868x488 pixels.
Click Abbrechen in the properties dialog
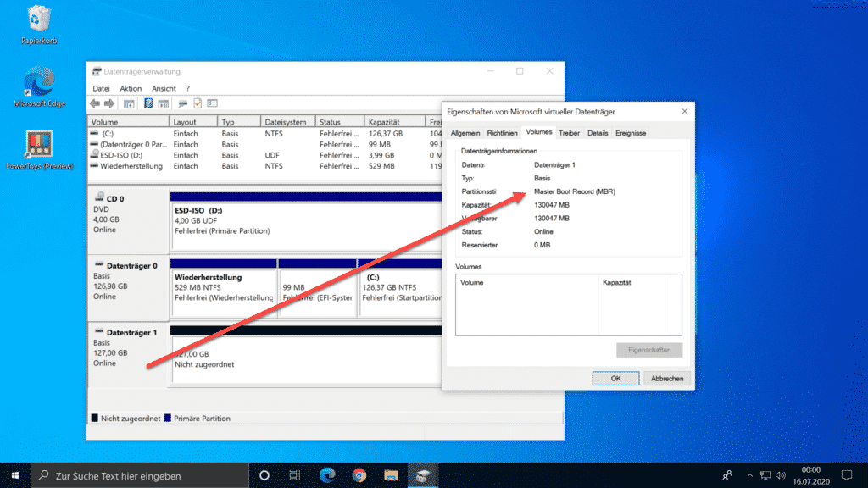point(666,379)
